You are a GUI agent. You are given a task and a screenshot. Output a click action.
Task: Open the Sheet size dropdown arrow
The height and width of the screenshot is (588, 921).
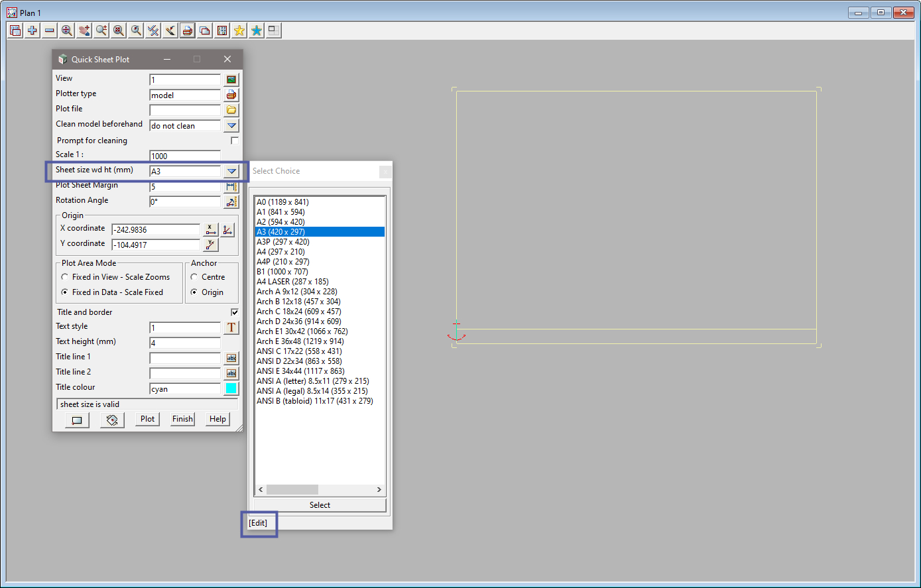tap(231, 171)
